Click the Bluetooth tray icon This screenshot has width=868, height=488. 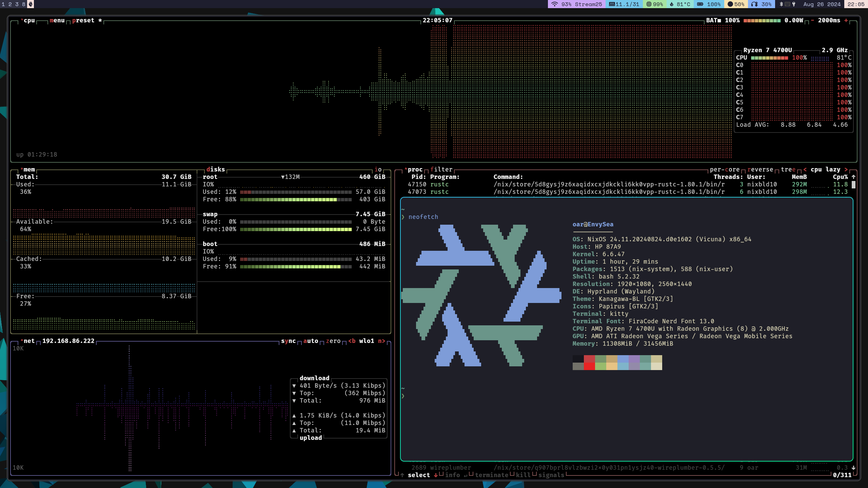(x=781, y=4)
